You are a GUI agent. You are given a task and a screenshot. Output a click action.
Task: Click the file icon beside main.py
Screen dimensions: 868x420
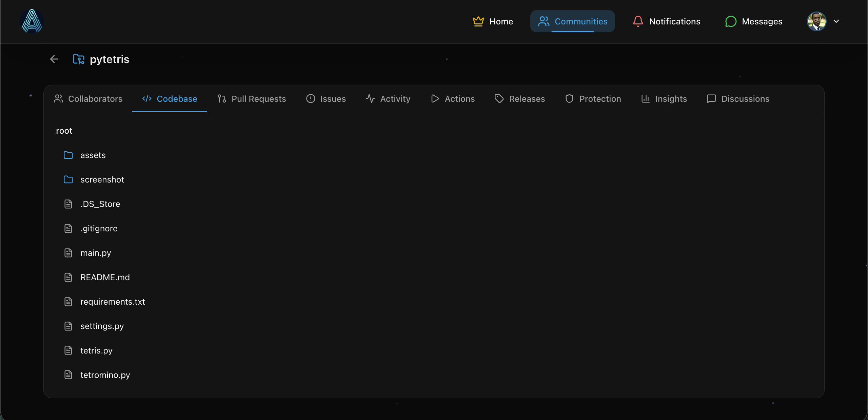[68, 253]
